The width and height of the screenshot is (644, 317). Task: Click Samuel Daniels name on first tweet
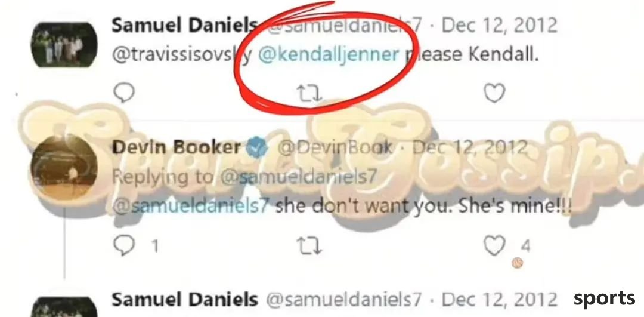184,26
